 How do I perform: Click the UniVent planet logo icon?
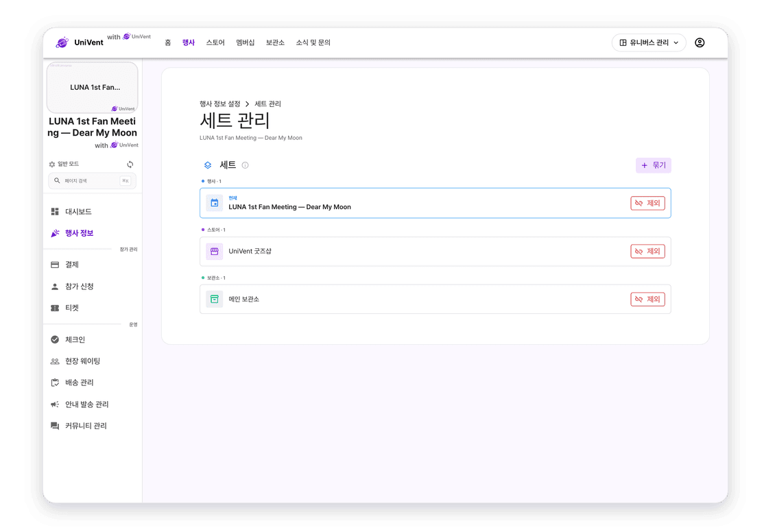62,43
